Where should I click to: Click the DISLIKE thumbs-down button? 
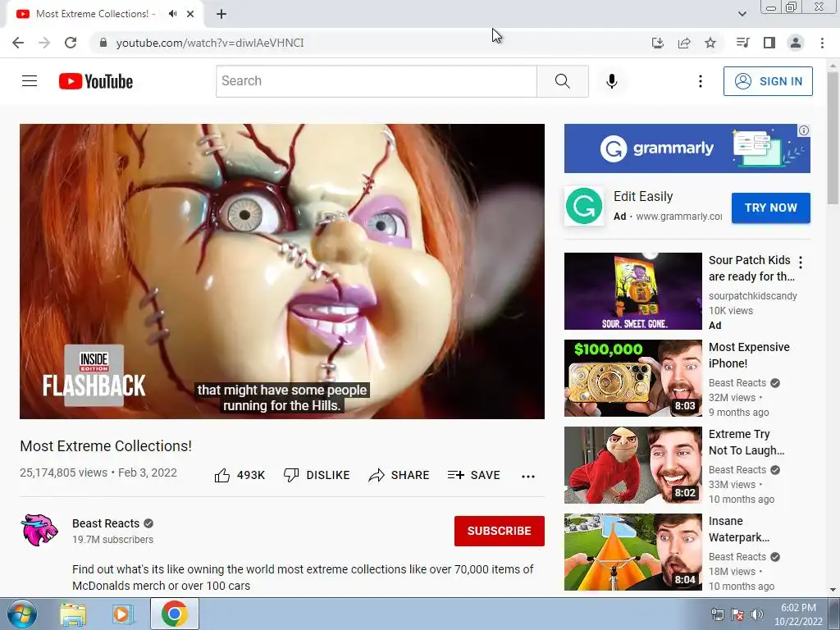coord(317,475)
